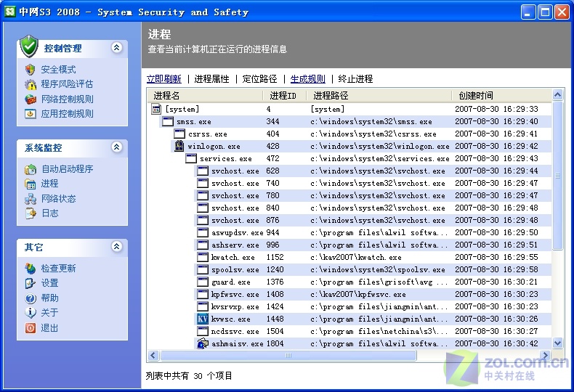Click the green shield logo in 控制管理

coord(29,46)
